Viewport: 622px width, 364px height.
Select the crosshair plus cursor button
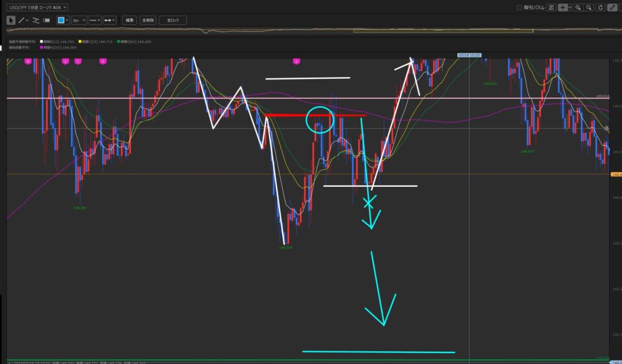[x=562, y=7]
